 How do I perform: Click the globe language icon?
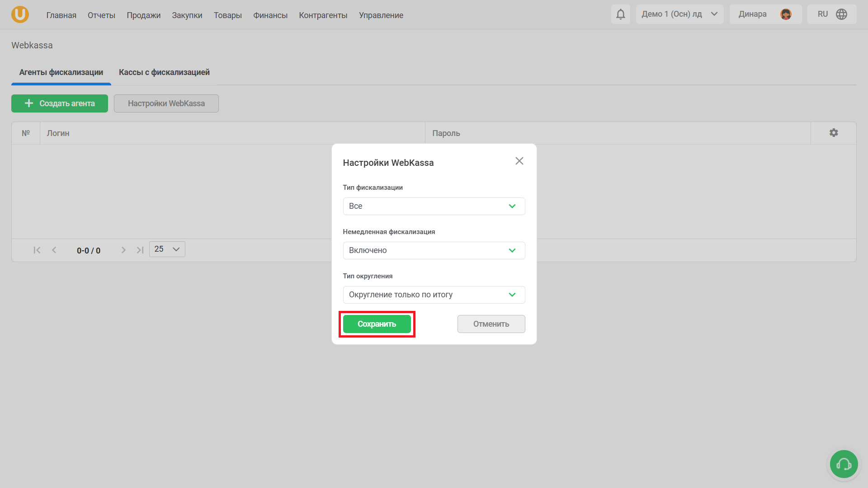(x=841, y=14)
